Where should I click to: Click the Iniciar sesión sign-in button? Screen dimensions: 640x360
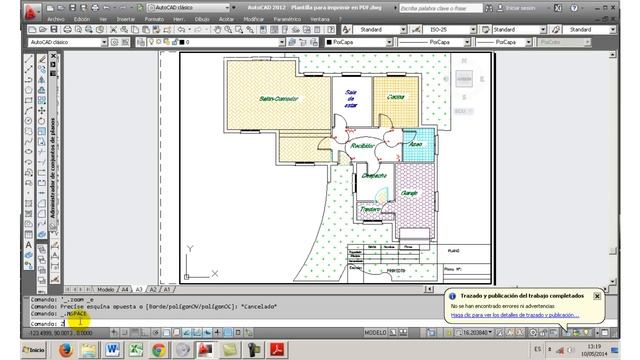pyautogui.click(x=516, y=8)
